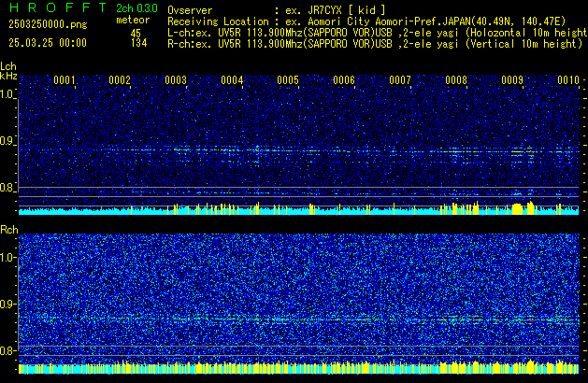Click time marker 0009

[512, 80]
